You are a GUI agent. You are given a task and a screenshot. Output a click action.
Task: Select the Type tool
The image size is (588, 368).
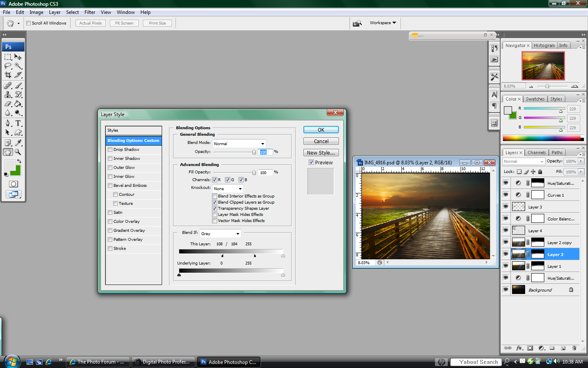[18, 123]
